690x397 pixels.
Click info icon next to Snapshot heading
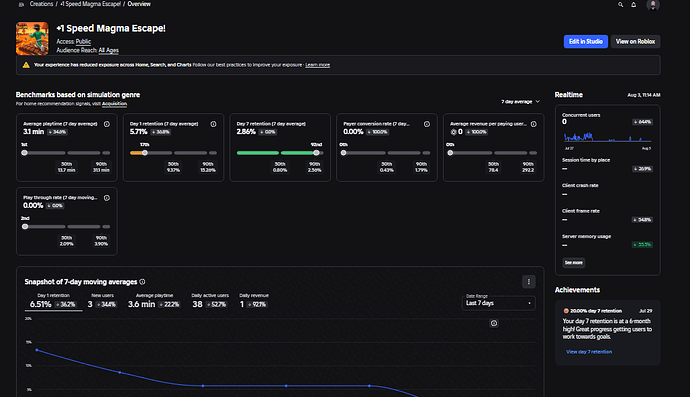pos(142,282)
